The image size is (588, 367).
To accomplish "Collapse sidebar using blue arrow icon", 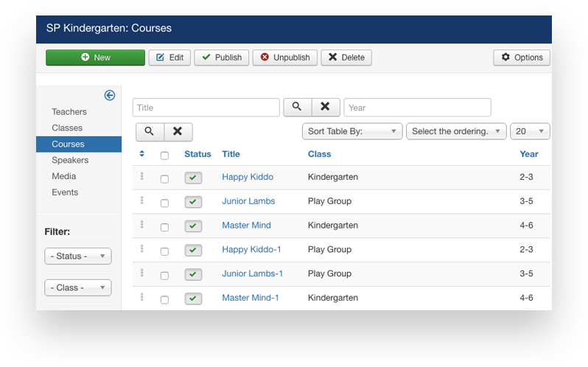I will tap(109, 95).
